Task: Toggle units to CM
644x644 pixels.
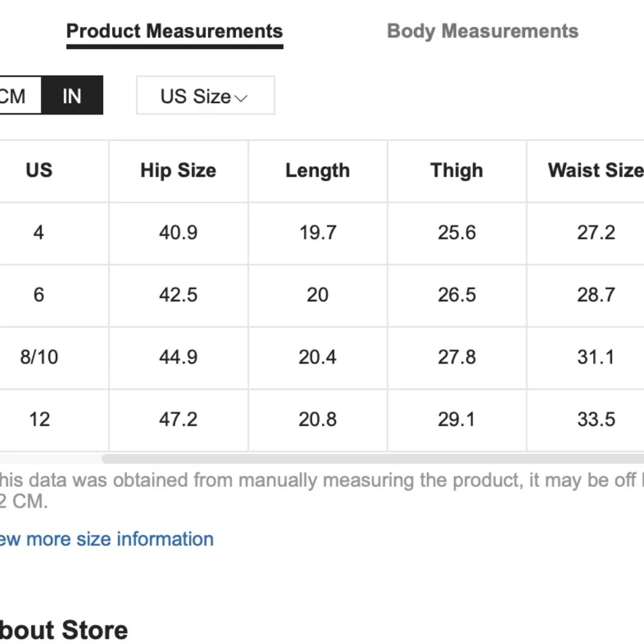Action: [20, 95]
